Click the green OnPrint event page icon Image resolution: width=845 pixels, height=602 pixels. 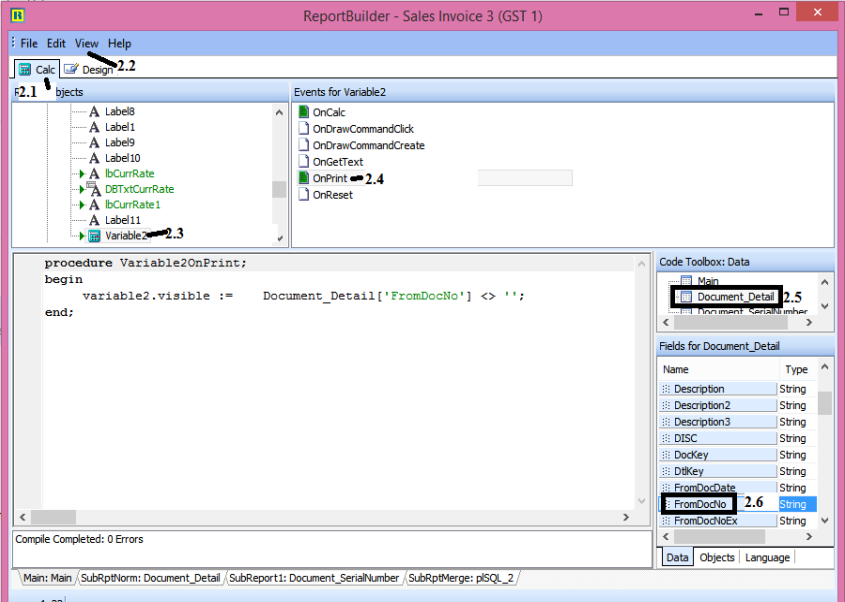(304, 179)
